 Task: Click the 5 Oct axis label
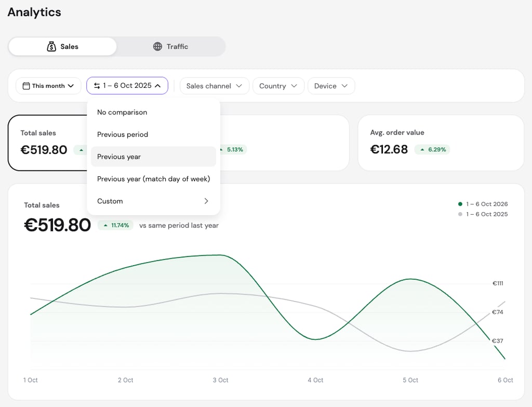coord(410,380)
